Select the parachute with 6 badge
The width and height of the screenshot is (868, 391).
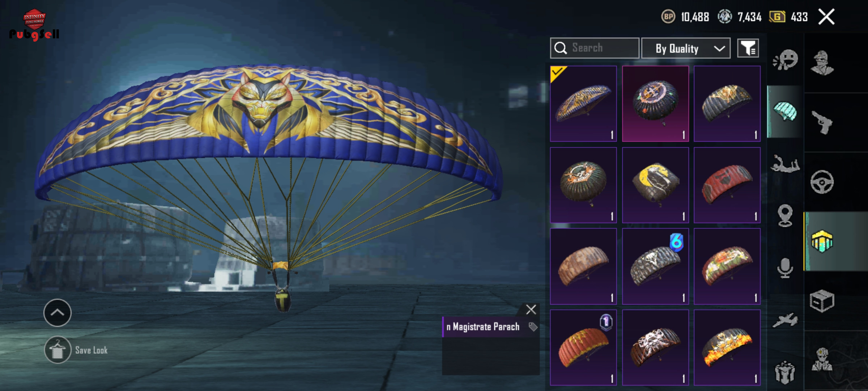tap(655, 266)
